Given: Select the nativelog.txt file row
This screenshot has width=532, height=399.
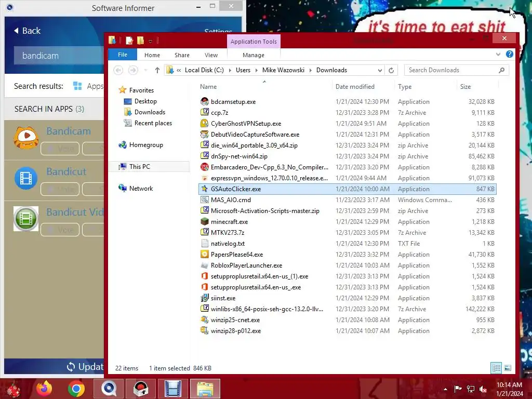Looking at the screenshot, I should (347, 243).
